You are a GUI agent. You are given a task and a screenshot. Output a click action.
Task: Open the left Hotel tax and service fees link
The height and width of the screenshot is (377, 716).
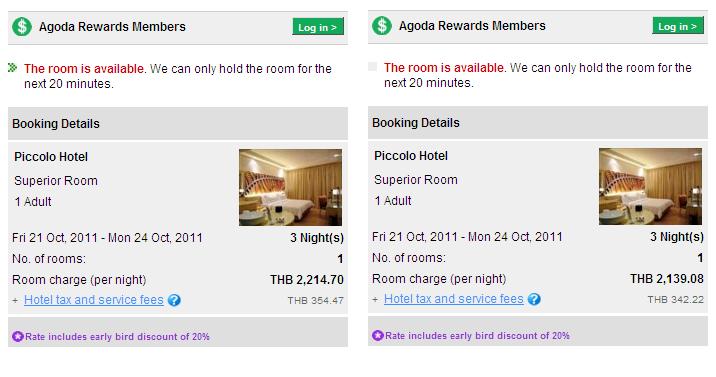coord(94,300)
